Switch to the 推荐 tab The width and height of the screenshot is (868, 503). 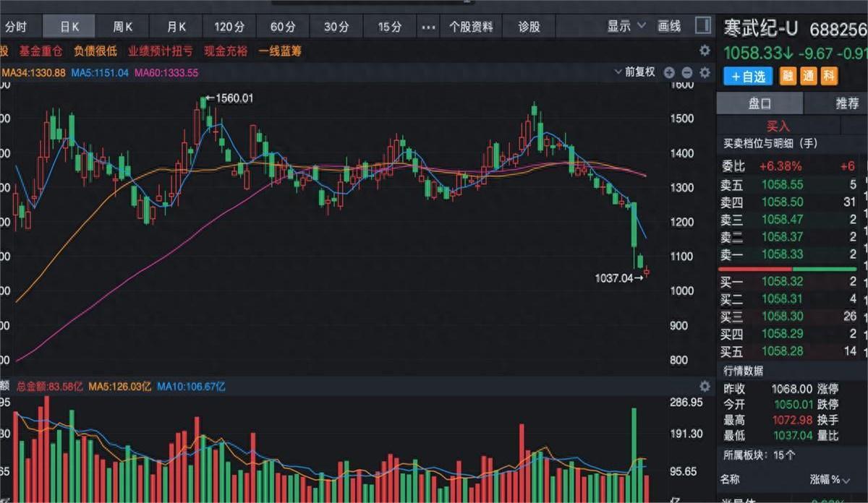pos(846,103)
